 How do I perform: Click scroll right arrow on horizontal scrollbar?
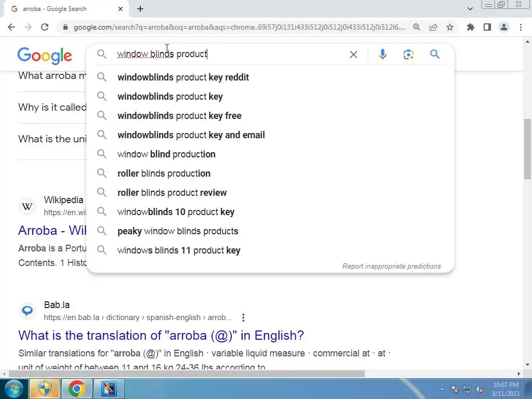(x=519, y=374)
